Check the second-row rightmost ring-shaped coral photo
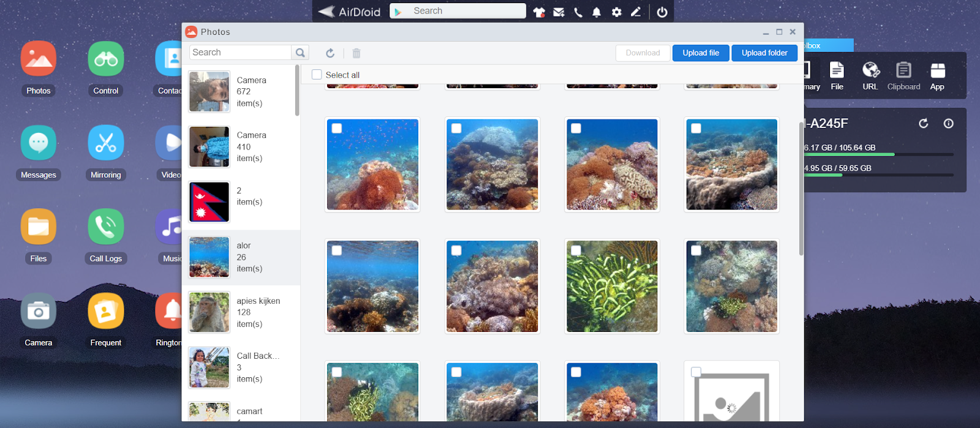This screenshot has width=980, height=428. [x=696, y=129]
